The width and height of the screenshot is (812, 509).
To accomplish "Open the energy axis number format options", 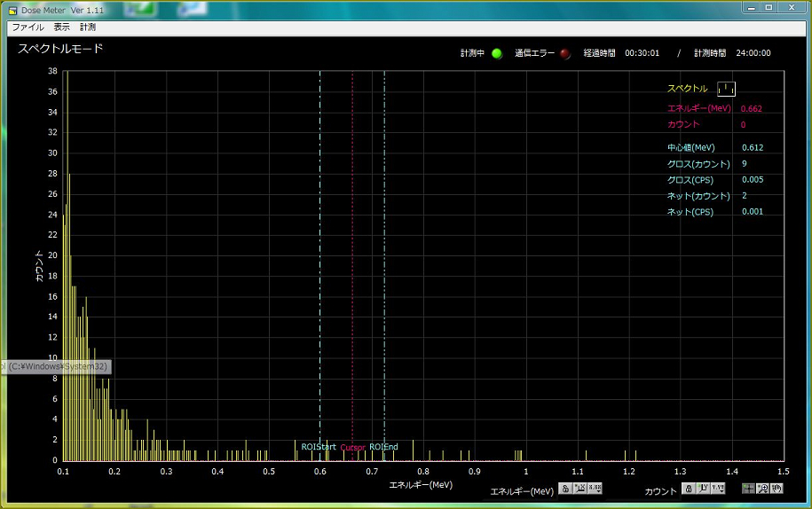I will 595,489.
